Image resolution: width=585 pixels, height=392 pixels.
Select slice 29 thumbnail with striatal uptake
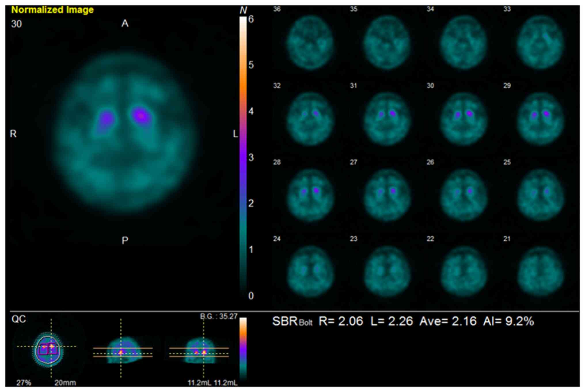[x=540, y=119]
